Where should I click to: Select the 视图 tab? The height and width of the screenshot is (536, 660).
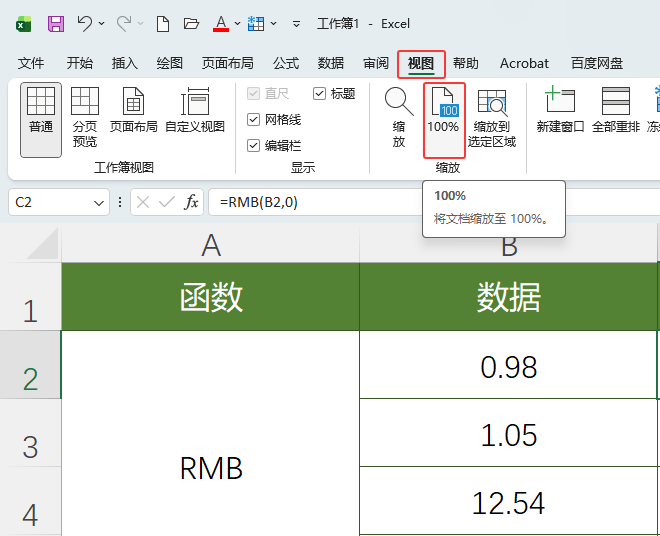(x=421, y=64)
